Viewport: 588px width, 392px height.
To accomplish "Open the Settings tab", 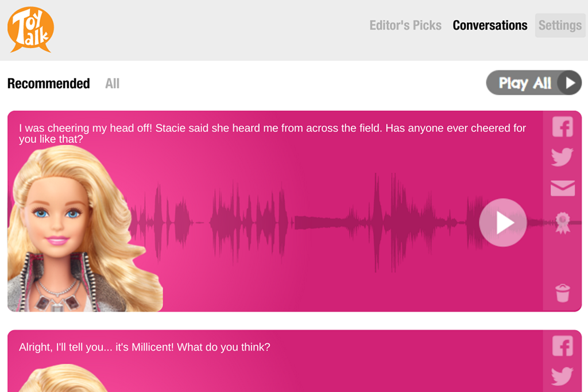I will [560, 25].
